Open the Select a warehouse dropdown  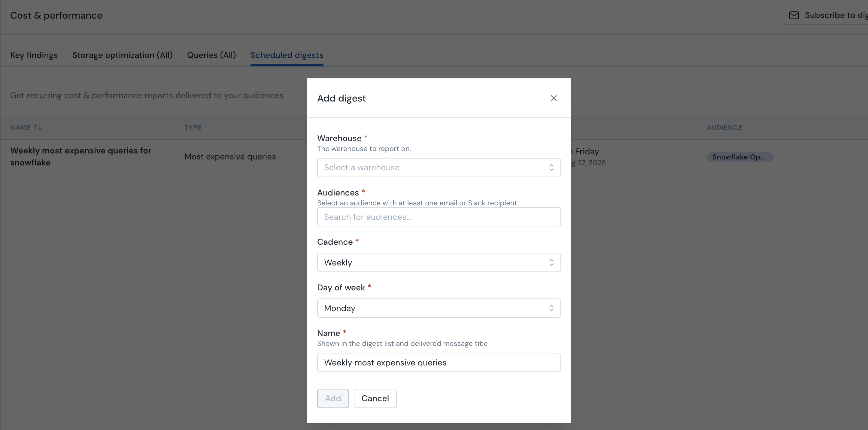pos(439,168)
